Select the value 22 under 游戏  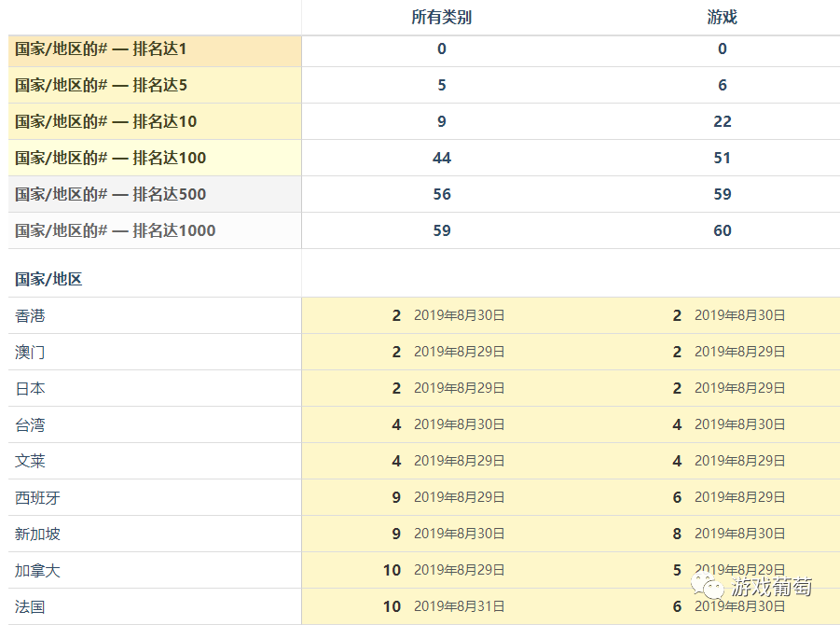722,121
